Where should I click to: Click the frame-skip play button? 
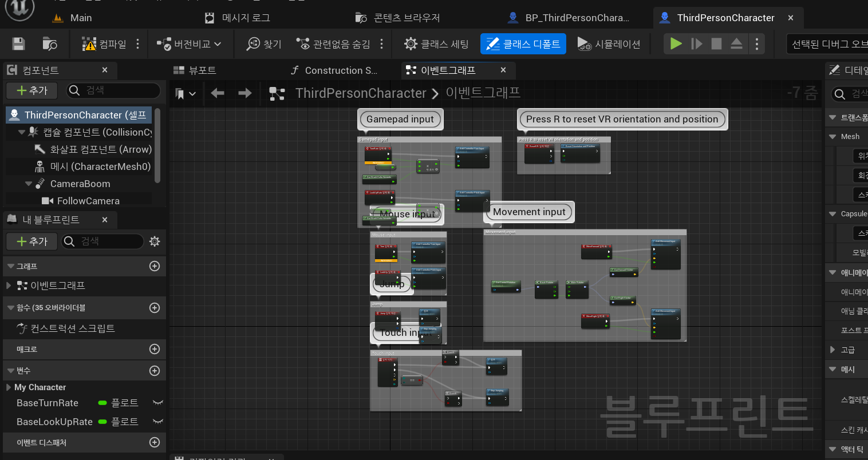696,44
